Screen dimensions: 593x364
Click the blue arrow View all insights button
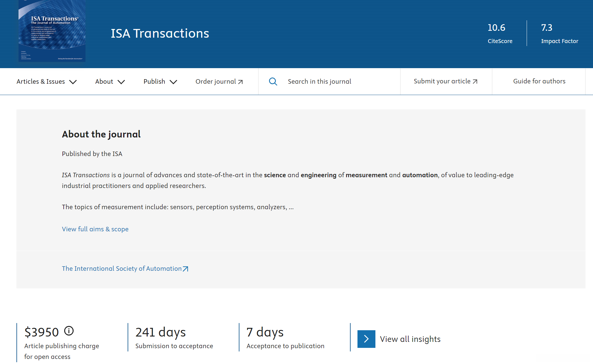coord(366,339)
